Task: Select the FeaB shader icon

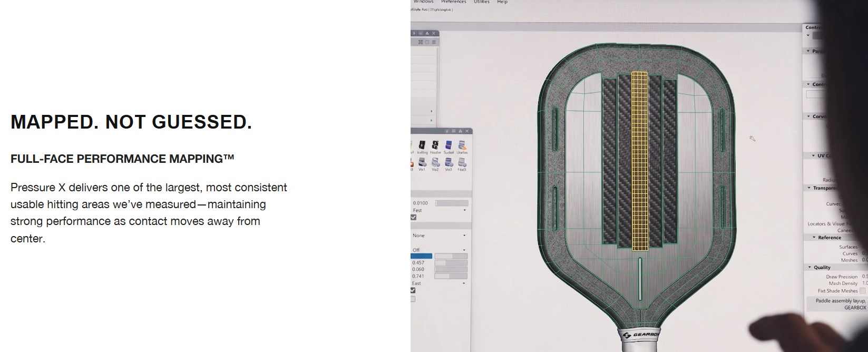Action: tap(462, 162)
